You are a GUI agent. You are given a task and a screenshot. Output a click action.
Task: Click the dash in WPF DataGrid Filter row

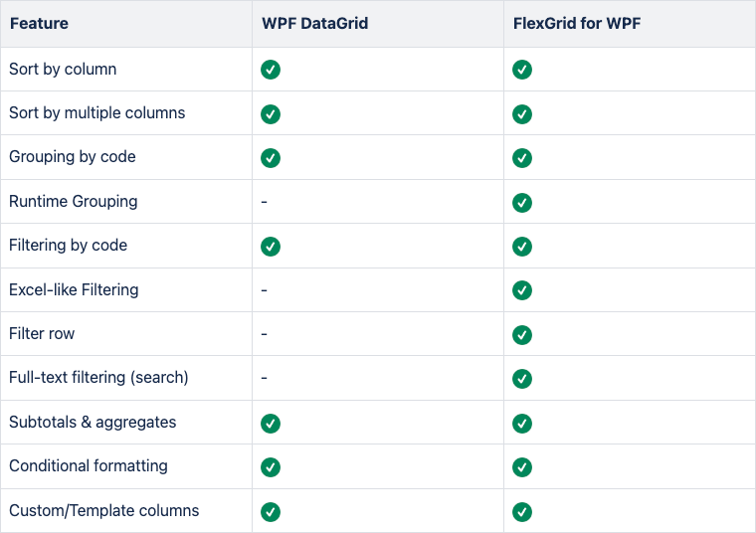click(x=265, y=334)
